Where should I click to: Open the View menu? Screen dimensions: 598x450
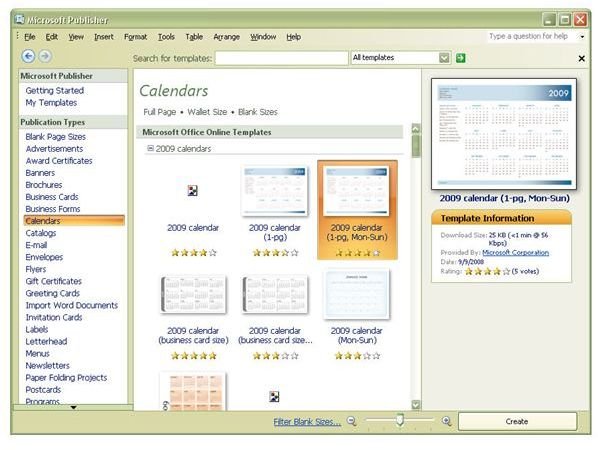click(76, 37)
